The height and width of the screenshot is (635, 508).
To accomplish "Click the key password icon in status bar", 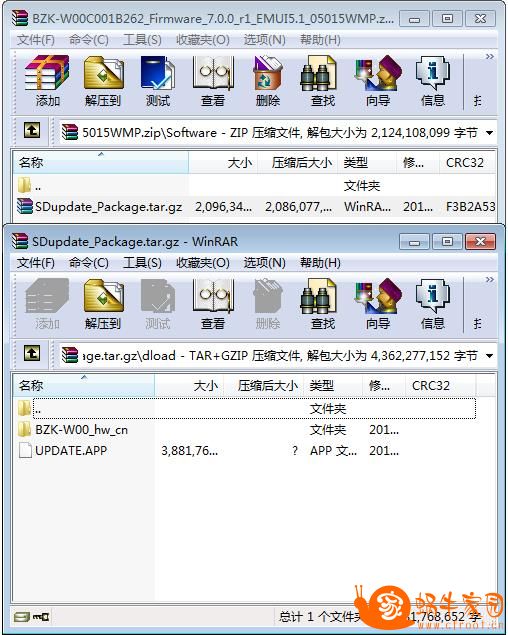I will [x=41, y=617].
